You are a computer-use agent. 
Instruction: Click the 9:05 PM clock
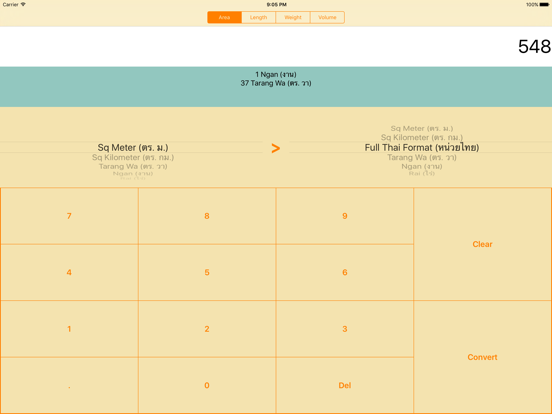pos(276,5)
